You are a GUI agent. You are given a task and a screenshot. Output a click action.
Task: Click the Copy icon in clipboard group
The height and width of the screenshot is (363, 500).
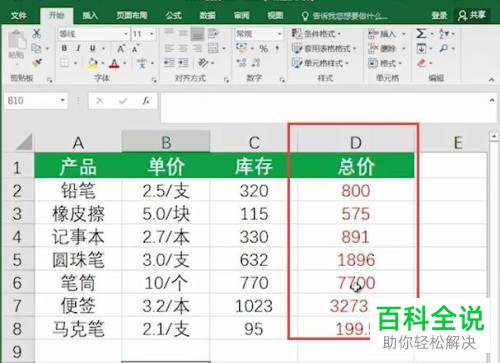36,48
